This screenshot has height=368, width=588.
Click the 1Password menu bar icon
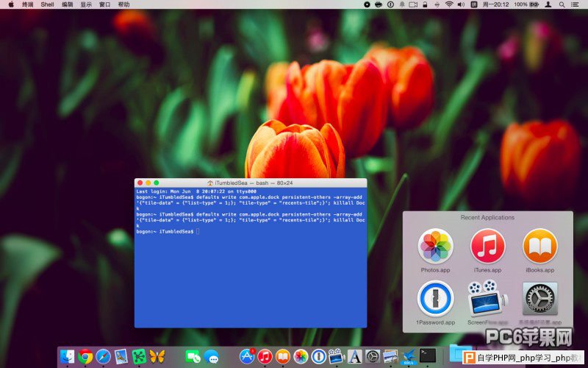point(391,4)
